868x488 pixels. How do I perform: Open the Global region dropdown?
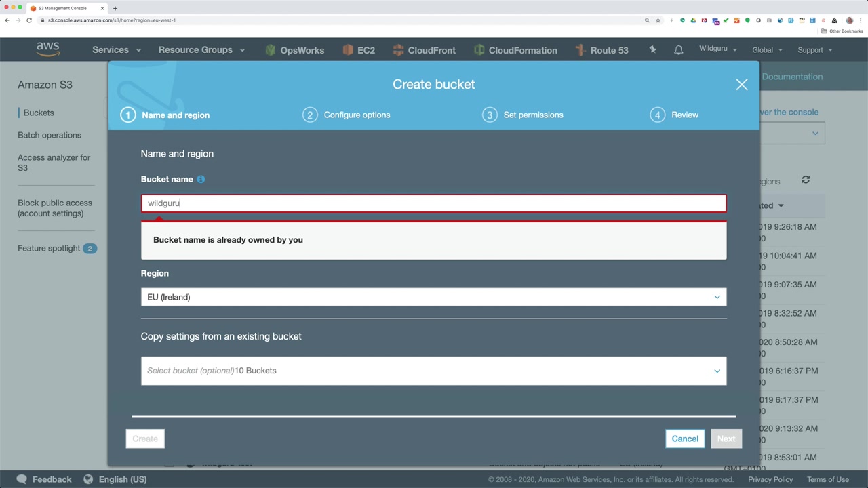[767, 49]
